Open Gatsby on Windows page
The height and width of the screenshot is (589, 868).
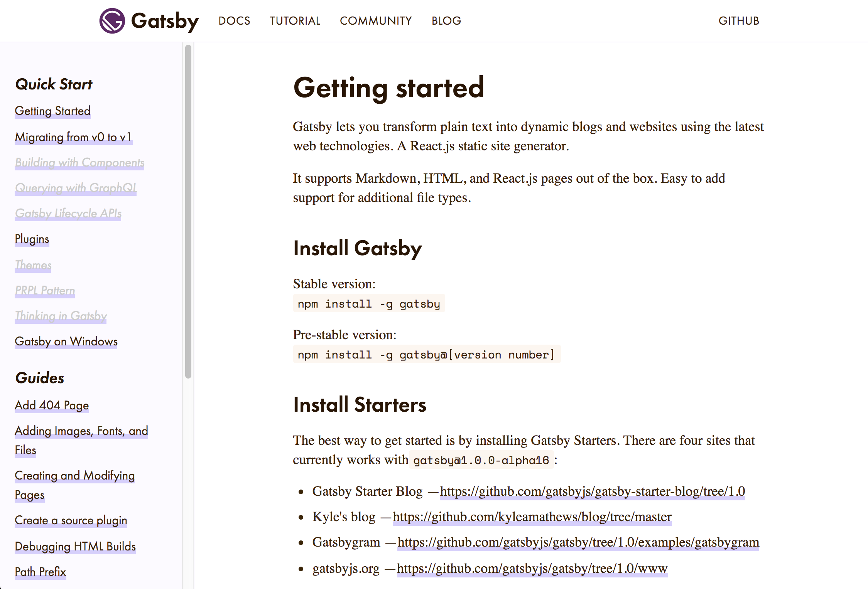[x=66, y=342]
